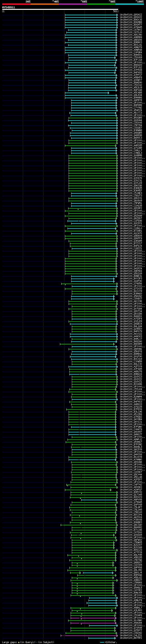Select hit label UniRef100_Q9LEU4
Viewport: 146px width, 644px height.
point(131,95)
